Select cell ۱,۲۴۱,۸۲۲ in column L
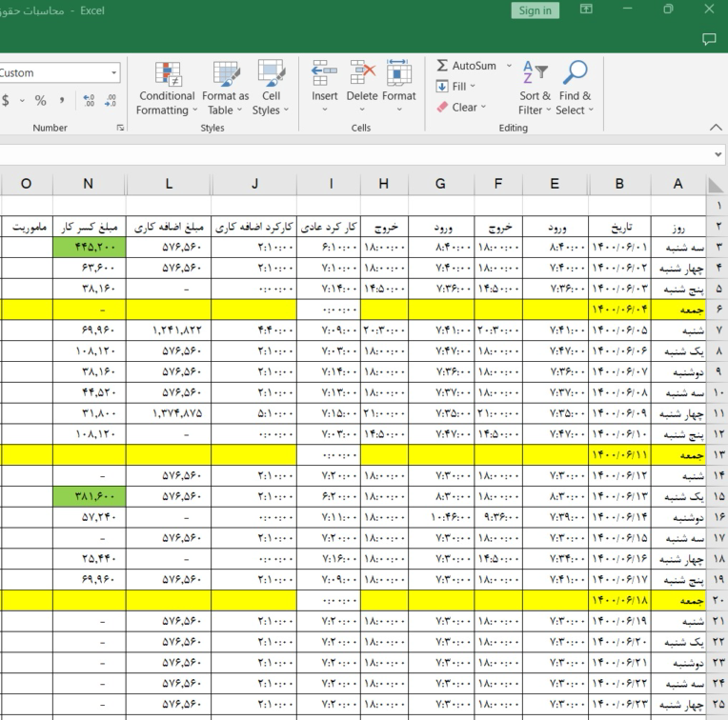Screen dimensions: 728x720 (169, 330)
